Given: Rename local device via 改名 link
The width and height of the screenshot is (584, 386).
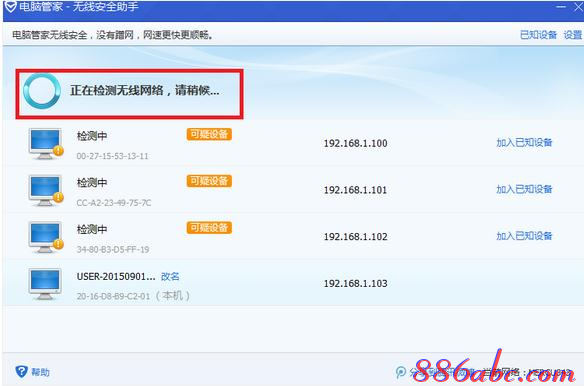Looking at the screenshot, I should [x=170, y=276].
